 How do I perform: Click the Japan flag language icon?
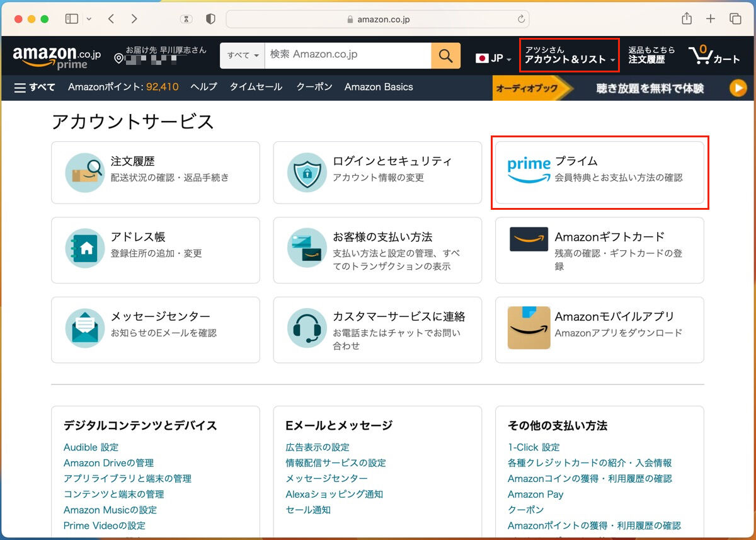[483, 59]
